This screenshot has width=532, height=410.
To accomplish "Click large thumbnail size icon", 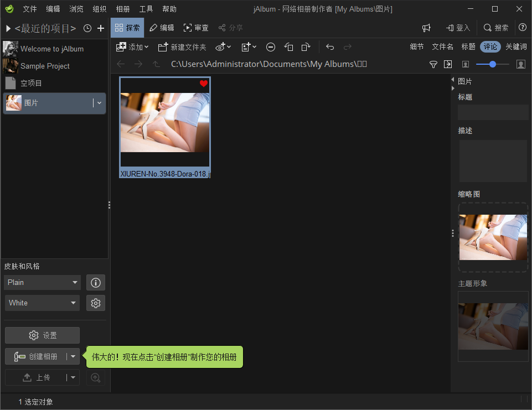I will 521,64.
